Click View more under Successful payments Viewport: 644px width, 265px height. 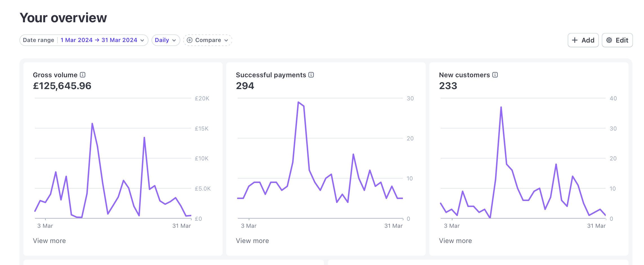click(x=252, y=241)
